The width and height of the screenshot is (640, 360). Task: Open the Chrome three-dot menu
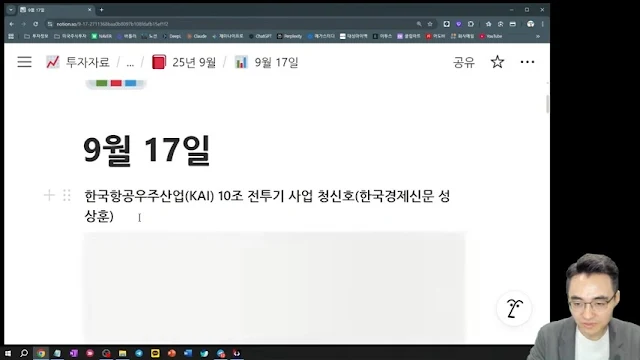point(542,24)
